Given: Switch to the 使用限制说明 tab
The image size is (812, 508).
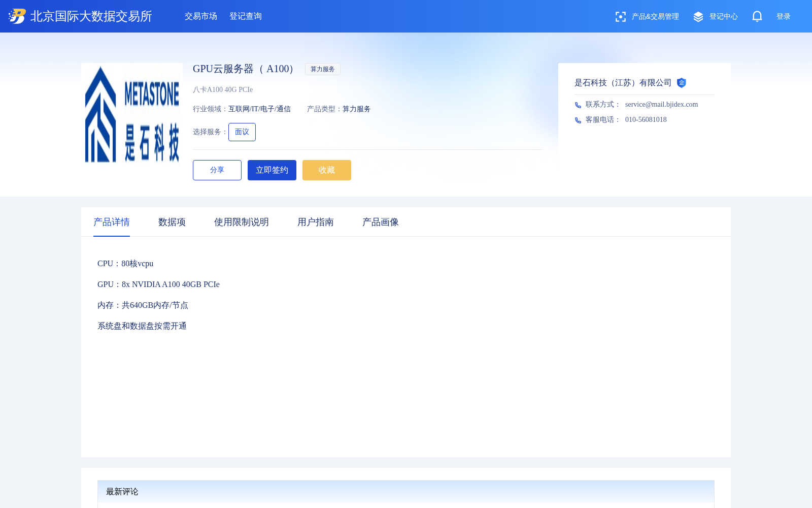Looking at the screenshot, I should pyautogui.click(x=242, y=222).
